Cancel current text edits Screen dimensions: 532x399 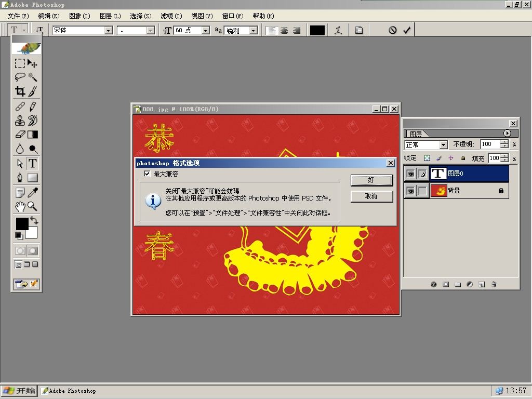pos(393,30)
